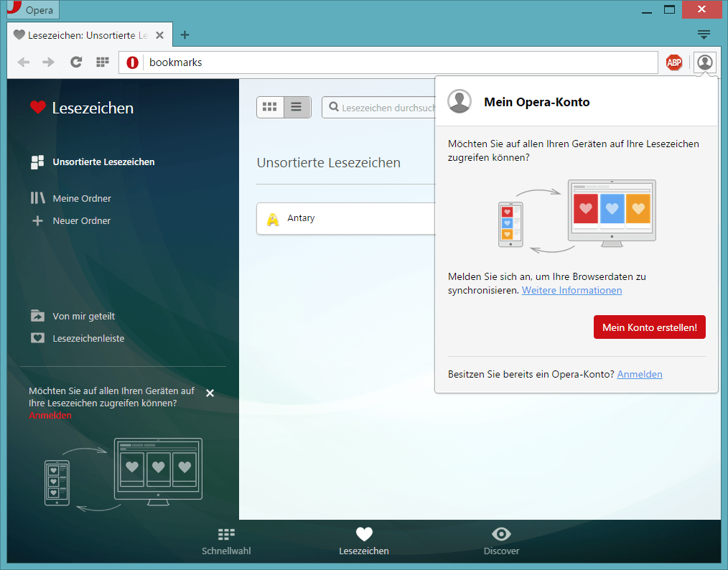Open the Opera main menu
This screenshot has width=728, height=570.
(33, 10)
